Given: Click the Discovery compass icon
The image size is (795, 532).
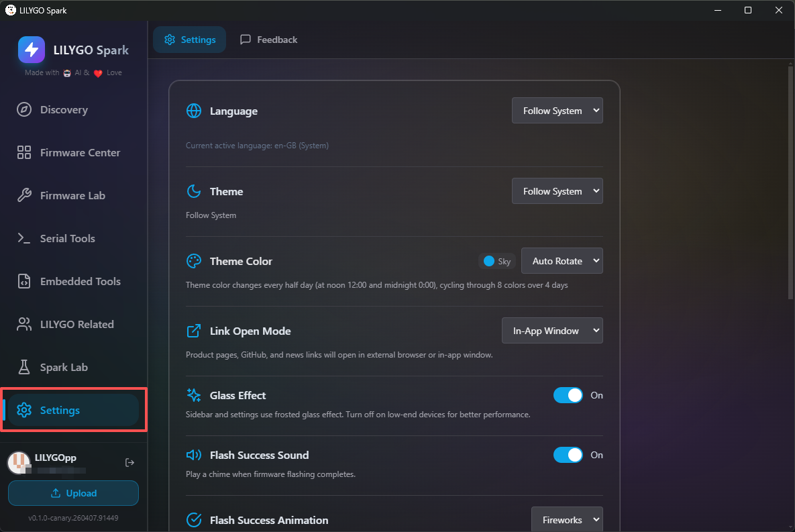Looking at the screenshot, I should coord(24,110).
